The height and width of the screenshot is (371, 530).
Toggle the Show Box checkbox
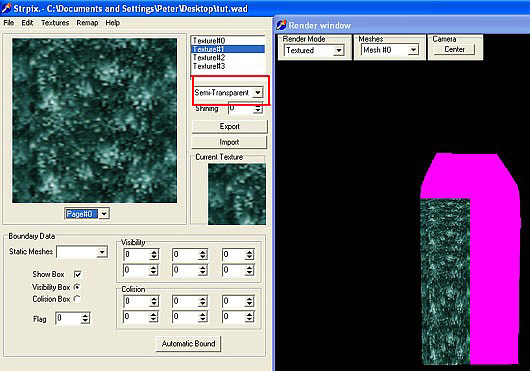click(x=77, y=274)
